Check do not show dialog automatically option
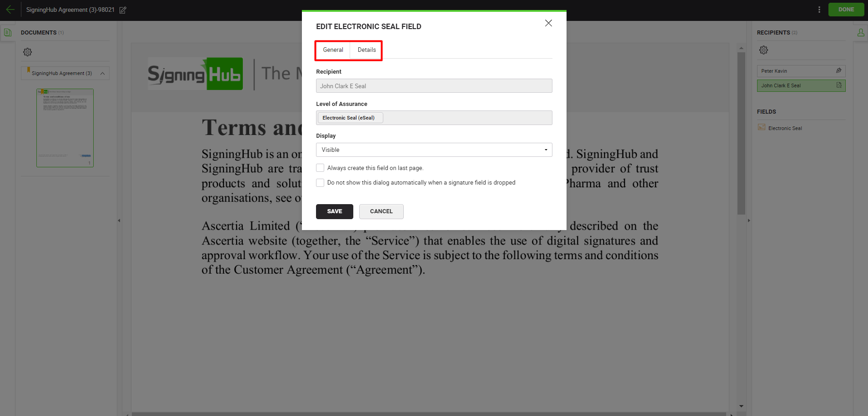This screenshot has width=868, height=416. pyautogui.click(x=320, y=183)
